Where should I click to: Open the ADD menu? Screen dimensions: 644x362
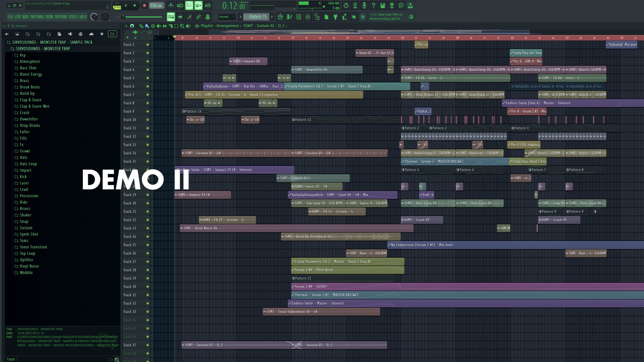coord(25,17)
